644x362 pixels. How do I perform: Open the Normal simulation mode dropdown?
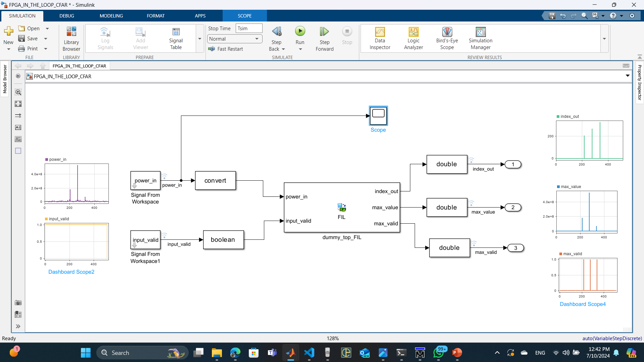(x=234, y=39)
